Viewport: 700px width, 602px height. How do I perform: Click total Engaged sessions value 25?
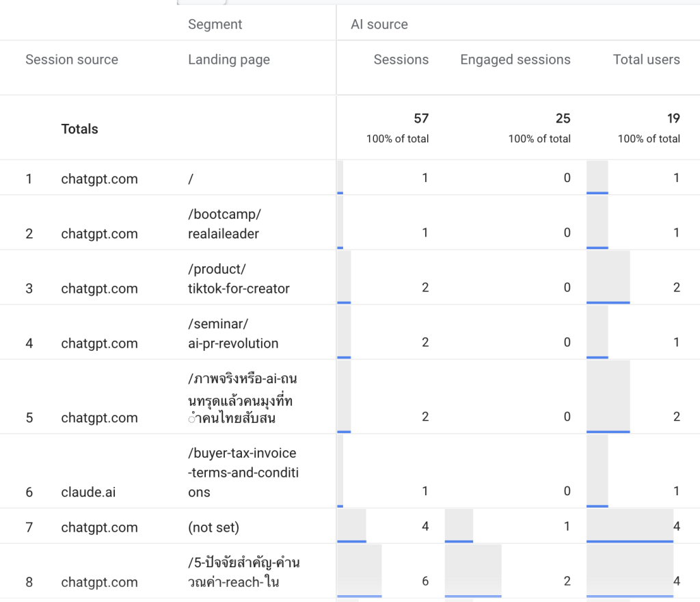(563, 118)
